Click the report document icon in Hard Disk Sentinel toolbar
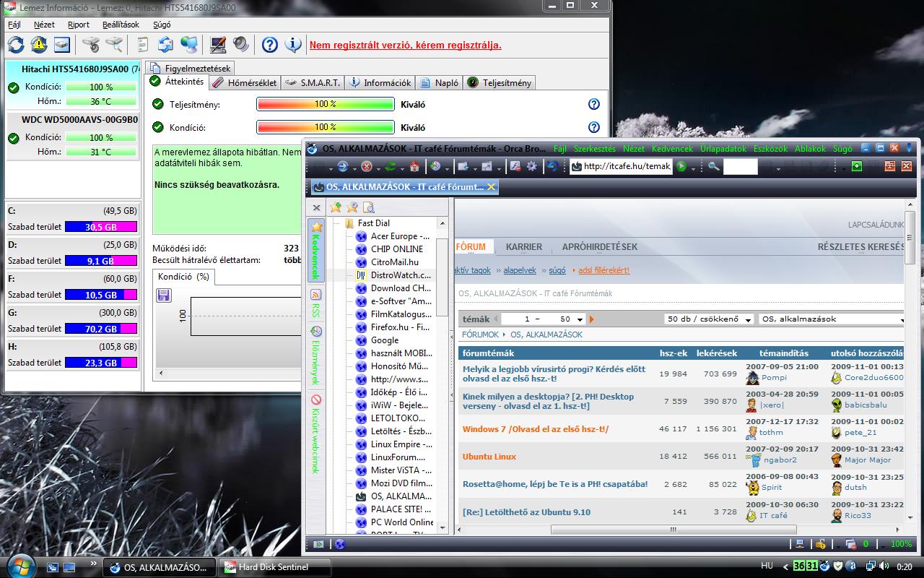The width and height of the screenshot is (924, 578). [x=143, y=45]
